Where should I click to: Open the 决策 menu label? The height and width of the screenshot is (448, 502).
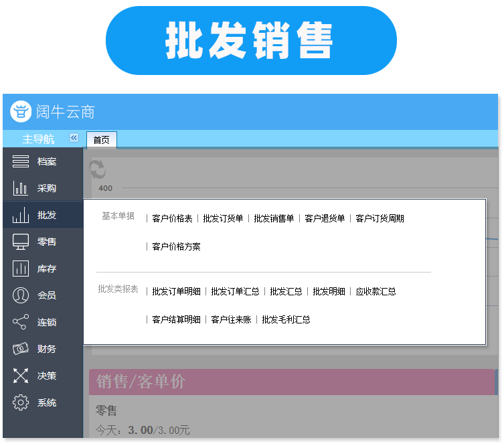47,376
